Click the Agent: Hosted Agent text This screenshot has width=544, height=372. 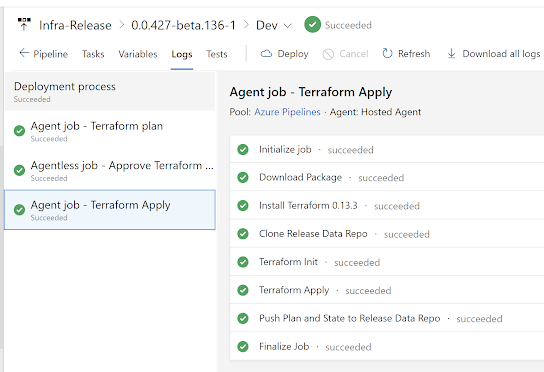[x=375, y=112]
